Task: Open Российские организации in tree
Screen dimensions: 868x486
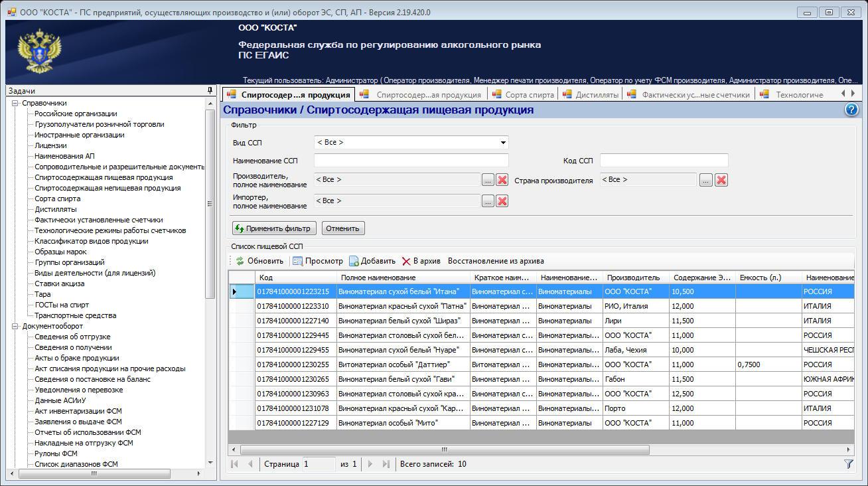Action: (x=76, y=114)
